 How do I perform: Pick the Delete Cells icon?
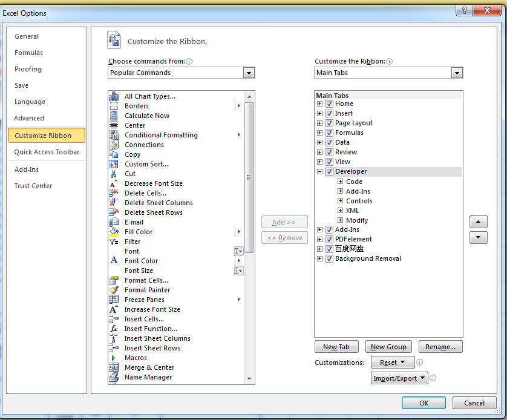point(114,193)
